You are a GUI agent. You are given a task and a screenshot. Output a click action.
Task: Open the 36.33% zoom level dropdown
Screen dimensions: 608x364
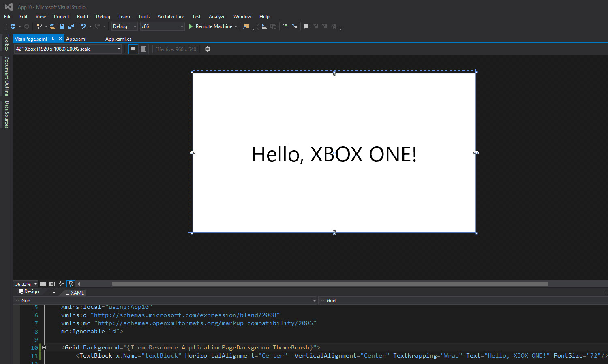coord(26,284)
